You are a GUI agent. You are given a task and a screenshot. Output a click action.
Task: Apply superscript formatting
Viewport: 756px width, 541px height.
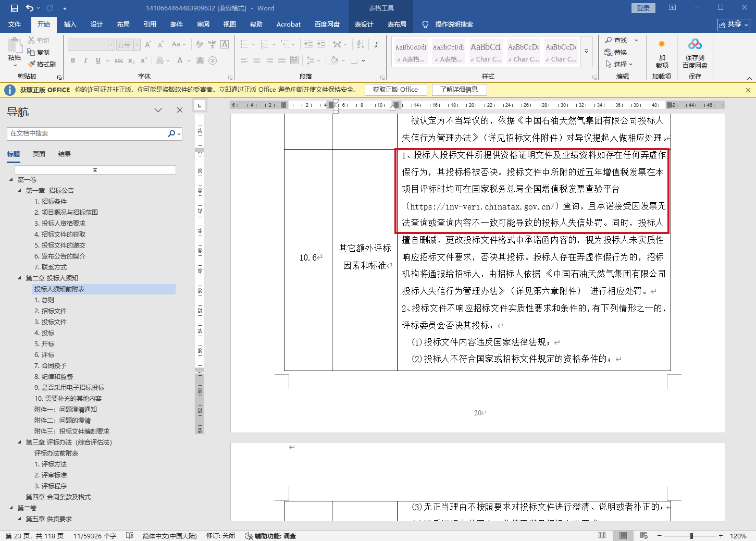pyautogui.click(x=144, y=60)
